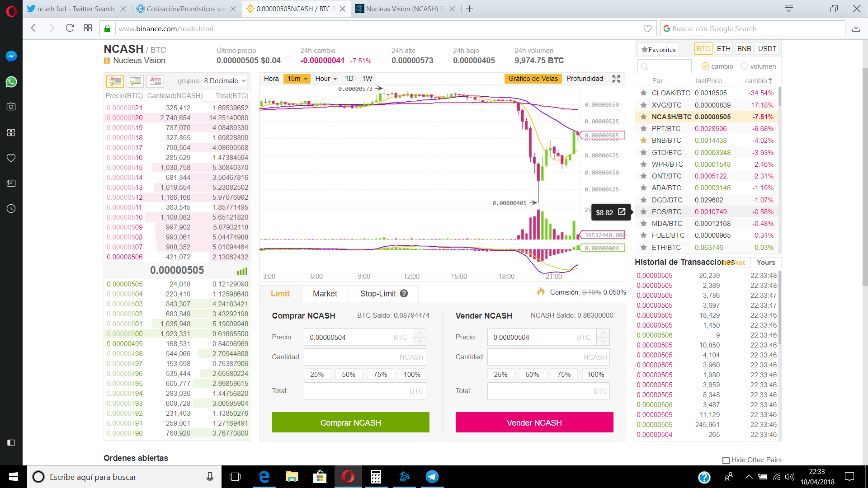The width and height of the screenshot is (868, 488).
Task: Toggle favorite star for BNB/BTC
Action: [643, 141]
